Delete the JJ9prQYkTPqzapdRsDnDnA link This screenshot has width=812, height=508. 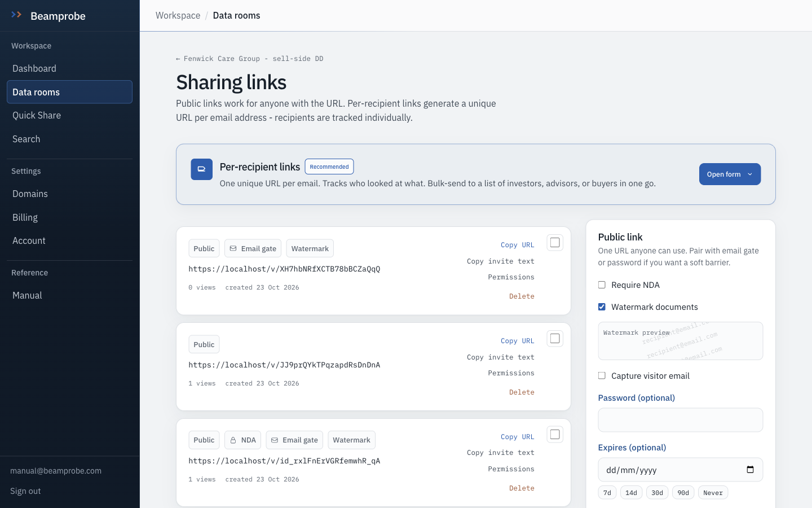522,392
